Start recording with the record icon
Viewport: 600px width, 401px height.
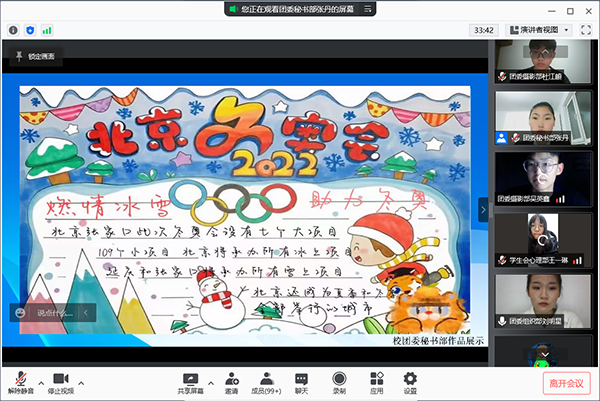(339, 378)
